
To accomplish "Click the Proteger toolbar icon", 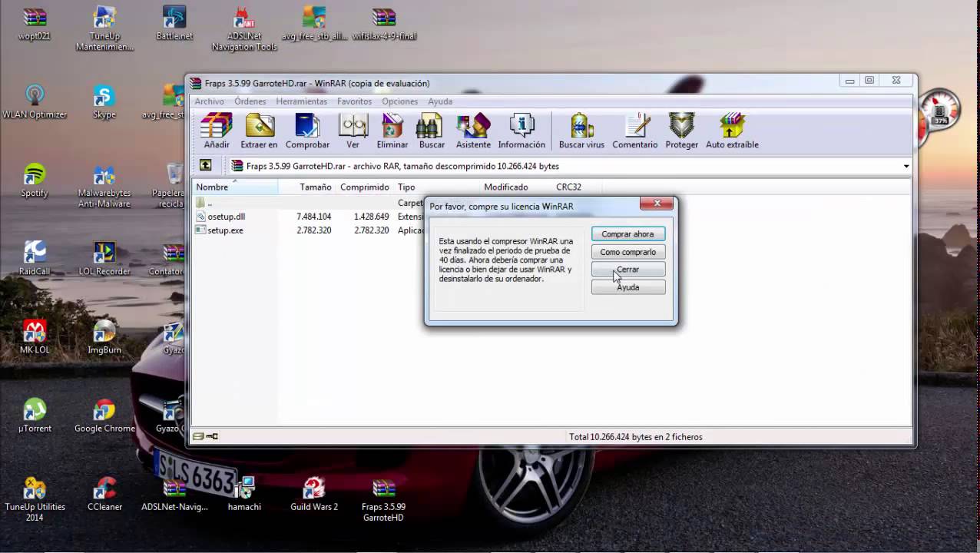I will [x=682, y=131].
